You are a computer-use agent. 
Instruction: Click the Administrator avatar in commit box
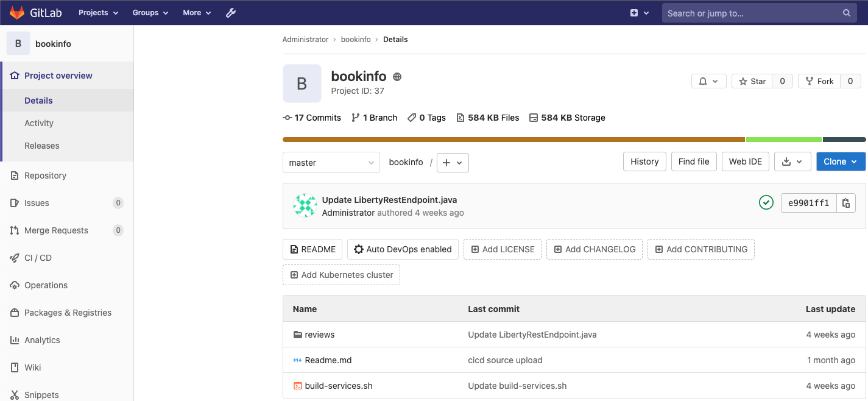[x=305, y=206]
